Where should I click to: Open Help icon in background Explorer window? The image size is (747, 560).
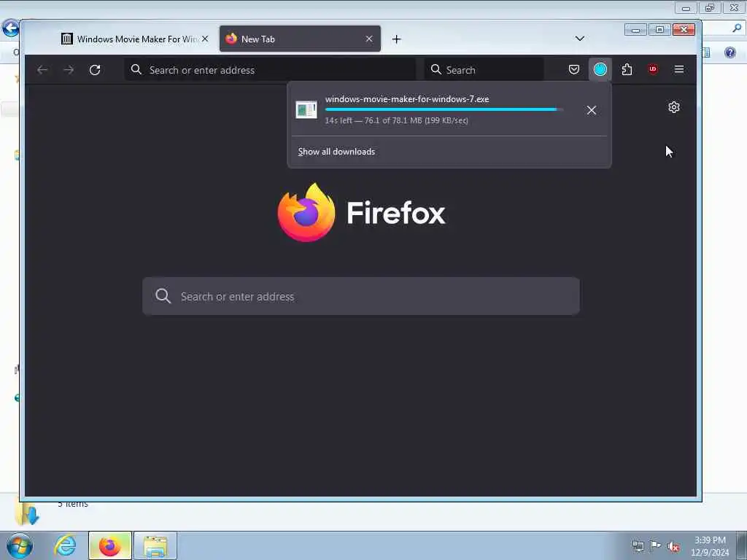[x=729, y=52]
